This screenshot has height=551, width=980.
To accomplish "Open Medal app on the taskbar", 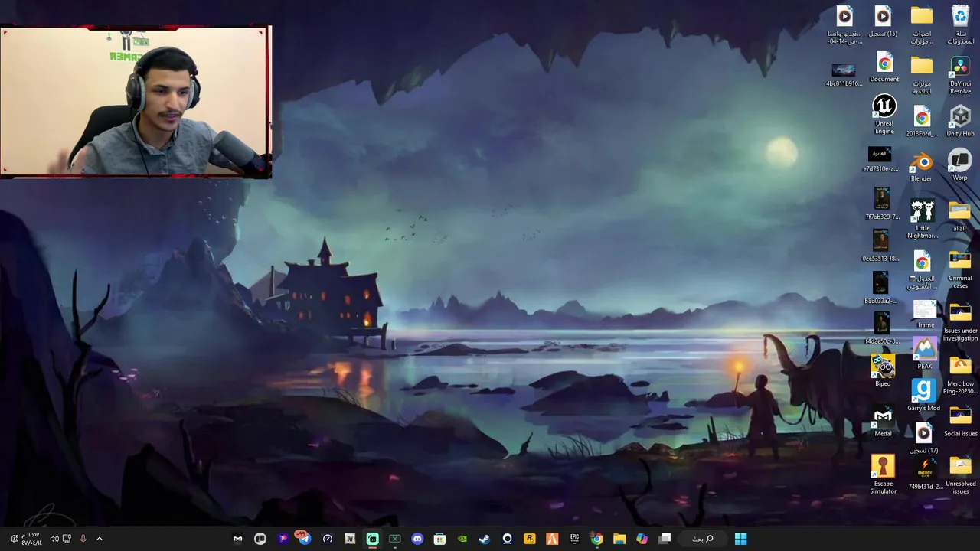I will pos(237,539).
